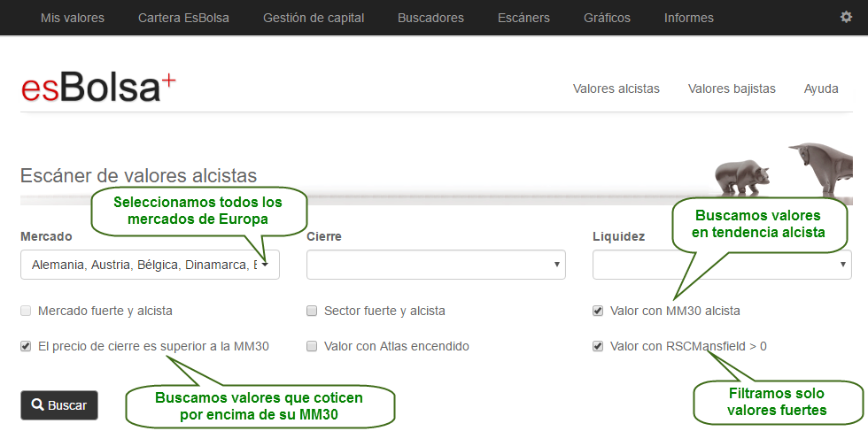868x431 pixels.
Task: Open the Escáners menu
Action: point(523,18)
